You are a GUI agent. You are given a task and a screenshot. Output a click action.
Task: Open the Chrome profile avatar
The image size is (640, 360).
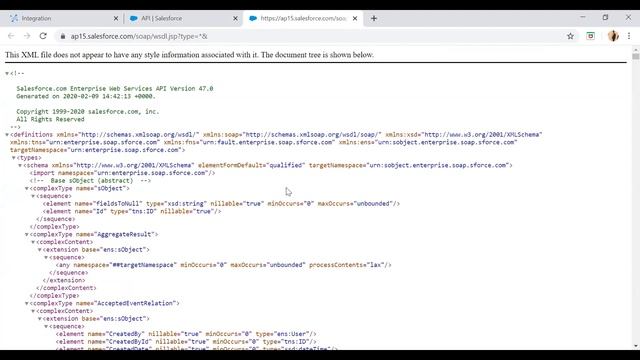613,36
